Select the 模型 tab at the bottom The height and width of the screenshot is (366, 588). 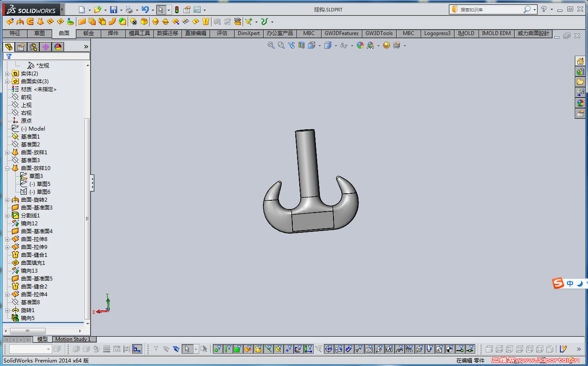click(43, 339)
